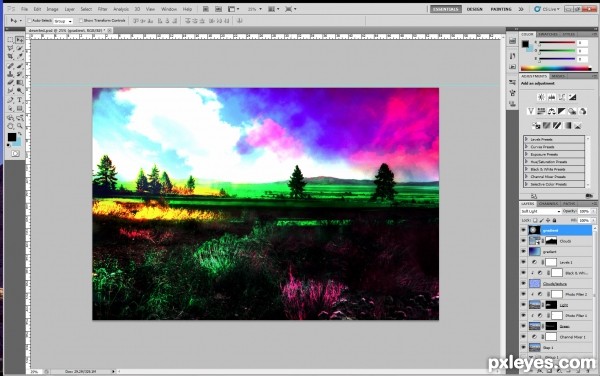Hide the Photo Filter 2 layer
Viewport: 600px width, 376px height.
tap(523, 294)
